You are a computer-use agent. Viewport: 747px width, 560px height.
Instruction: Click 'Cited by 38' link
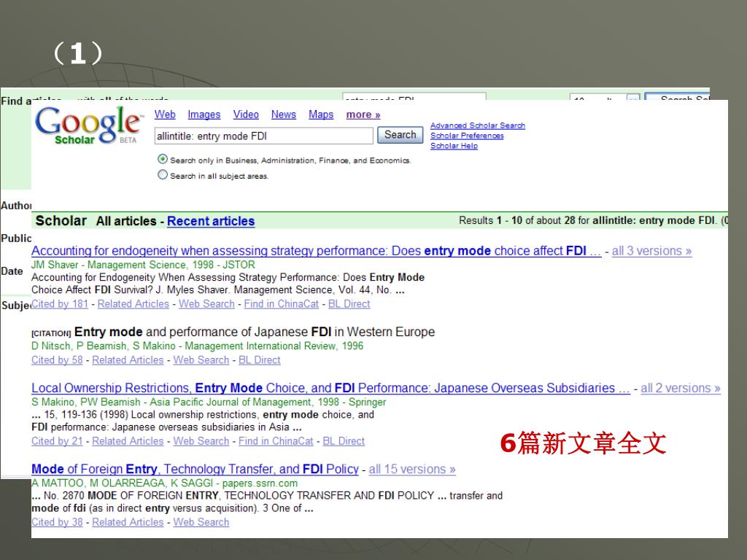(x=57, y=522)
